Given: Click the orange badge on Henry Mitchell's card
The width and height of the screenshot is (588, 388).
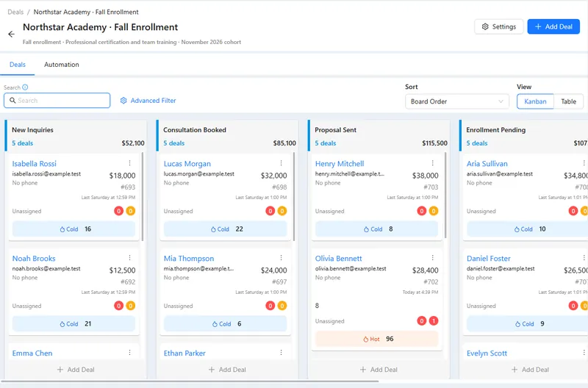Looking at the screenshot, I should point(434,211).
